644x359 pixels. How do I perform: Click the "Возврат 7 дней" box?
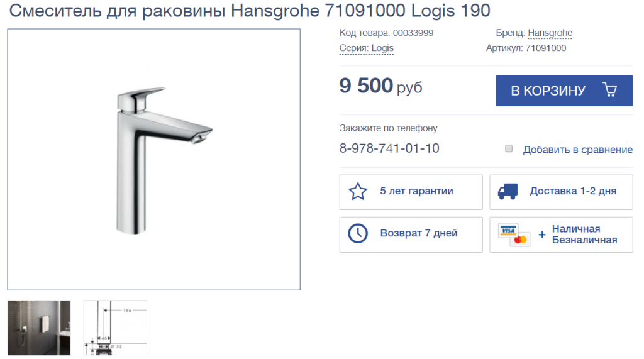[411, 235]
